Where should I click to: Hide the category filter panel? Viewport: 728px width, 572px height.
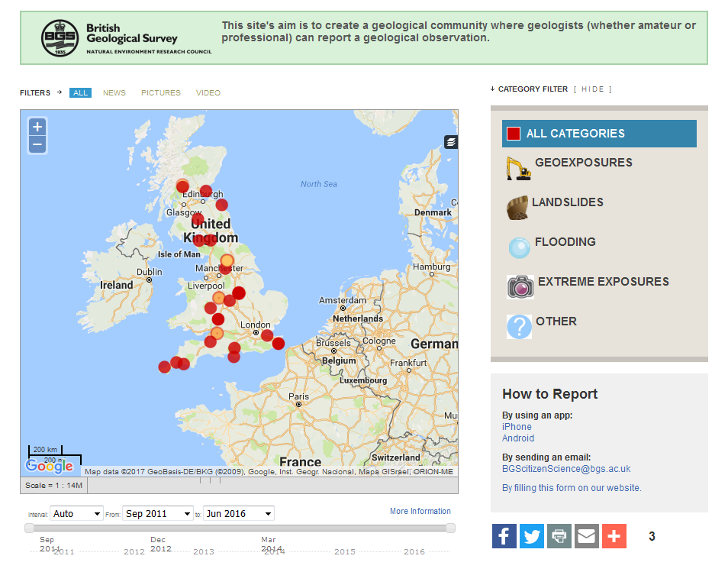(591, 89)
